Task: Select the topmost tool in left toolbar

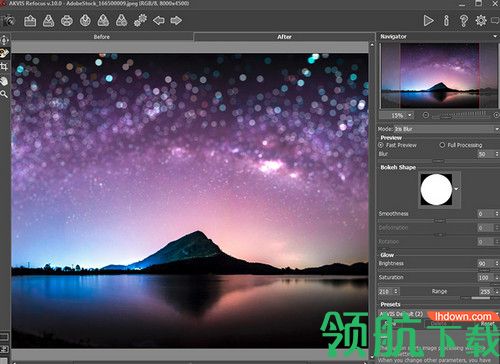Action: [4, 40]
